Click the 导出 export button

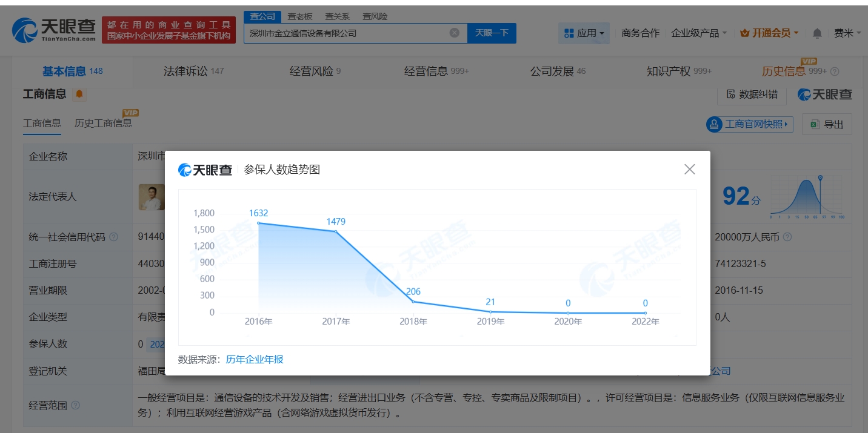point(827,124)
